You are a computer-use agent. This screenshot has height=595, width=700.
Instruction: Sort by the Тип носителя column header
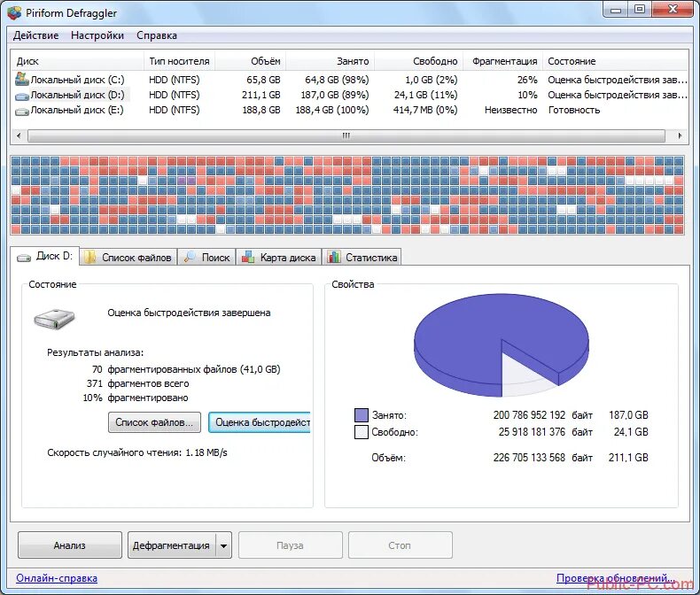[x=180, y=61]
